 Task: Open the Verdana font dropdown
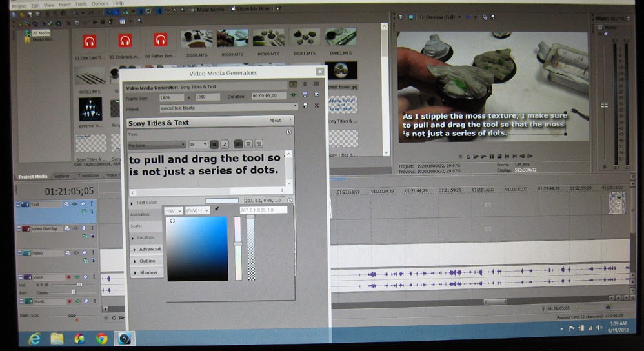point(156,145)
